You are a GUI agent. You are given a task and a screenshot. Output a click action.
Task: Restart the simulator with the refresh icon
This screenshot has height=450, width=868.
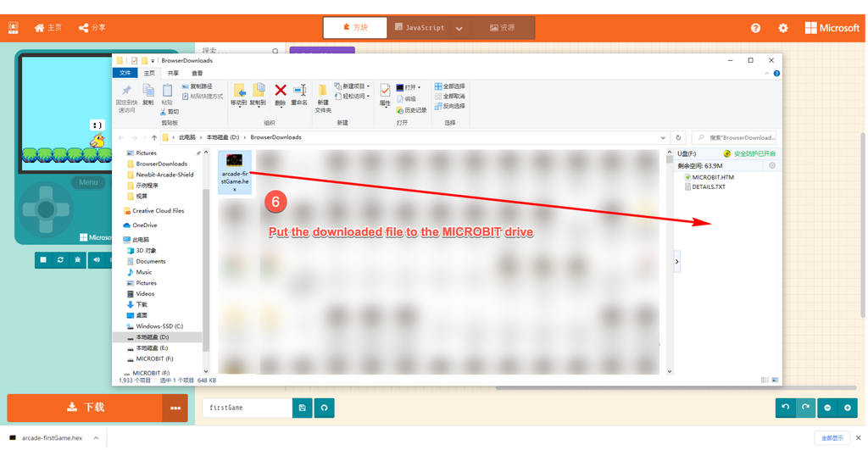[60, 260]
